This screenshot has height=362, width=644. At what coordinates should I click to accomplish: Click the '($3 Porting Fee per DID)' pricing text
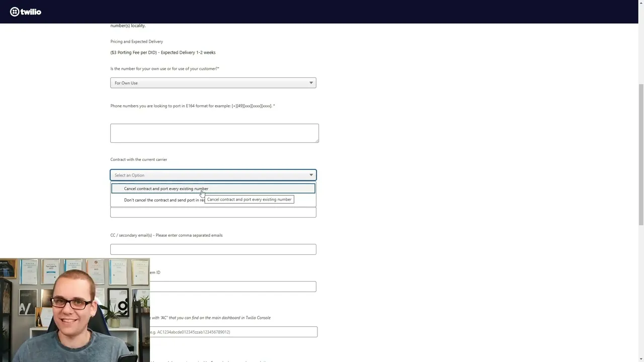pos(163,52)
